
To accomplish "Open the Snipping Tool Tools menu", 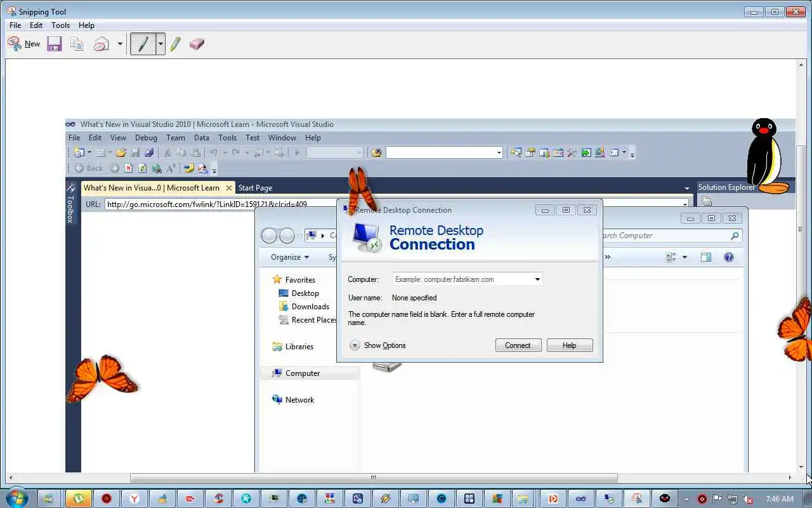I will 60,25.
